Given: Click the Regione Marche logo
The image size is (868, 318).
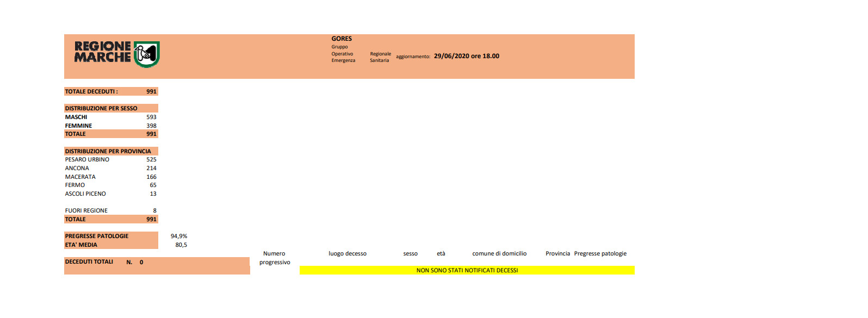Looking at the screenshot, I should point(117,54).
